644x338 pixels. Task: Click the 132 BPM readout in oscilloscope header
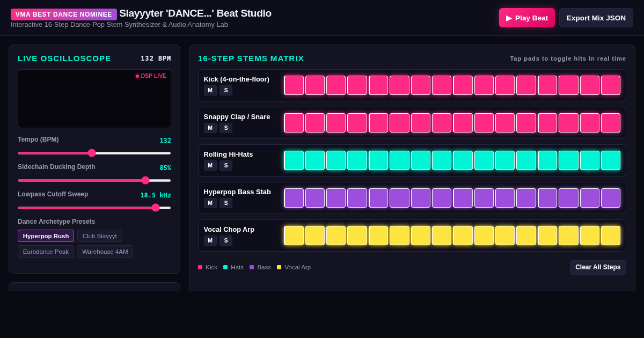point(156,58)
